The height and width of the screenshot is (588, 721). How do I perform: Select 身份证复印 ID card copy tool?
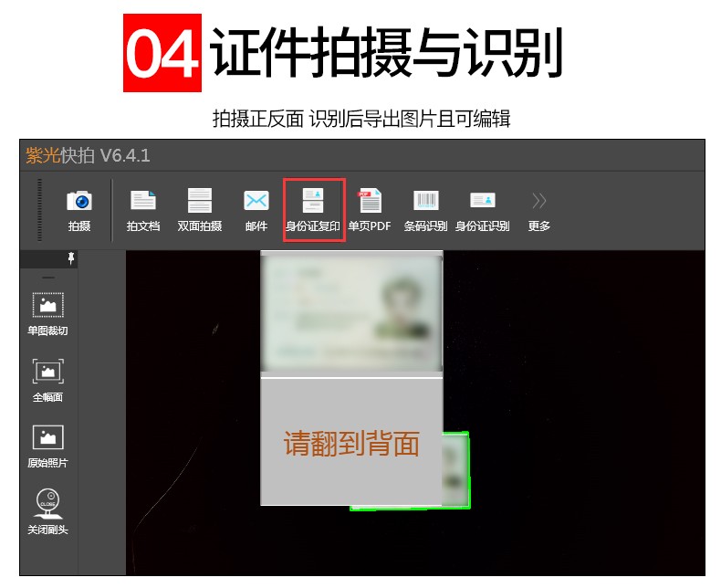tap(314, 210)
